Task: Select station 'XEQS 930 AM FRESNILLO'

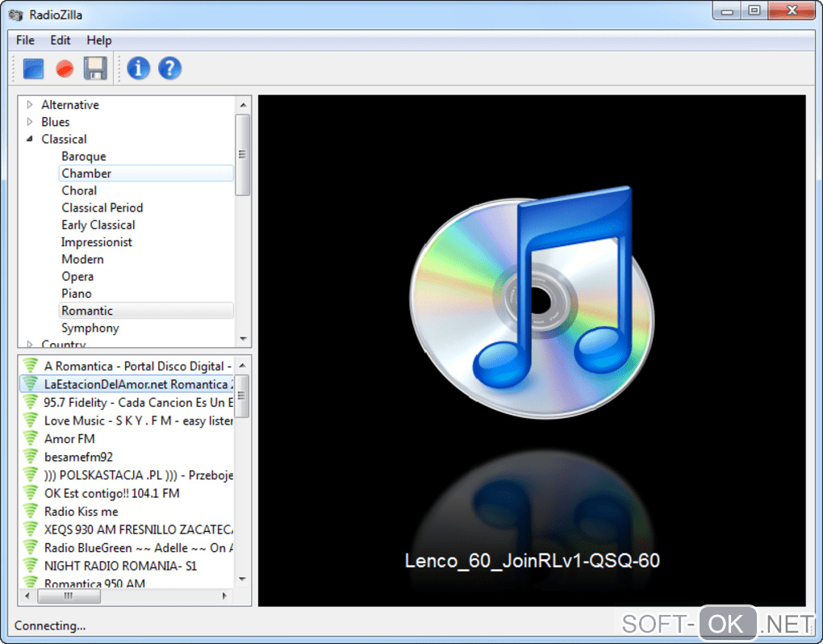Action: pos(138,529)
